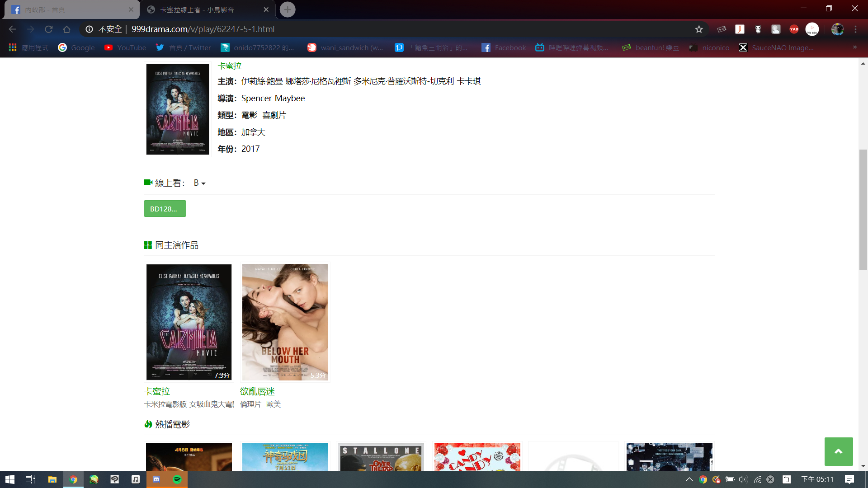Open the SauceNAO Image bookmark

[776, 47]
